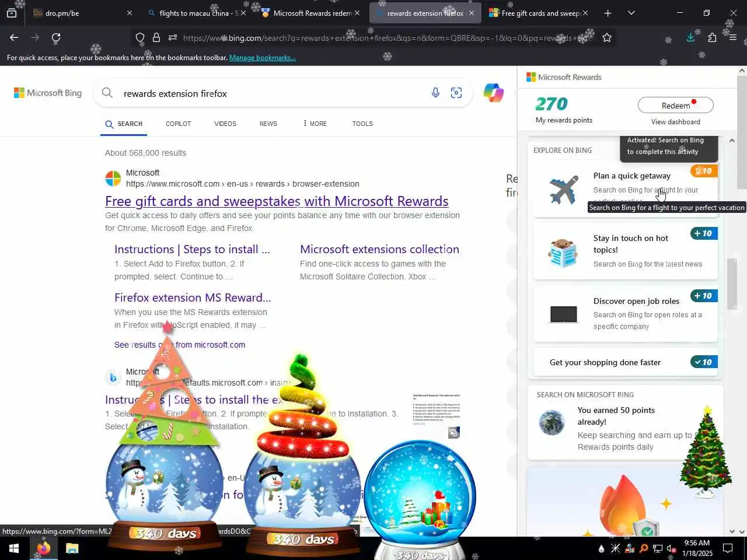
Task: Open View dashboard link
Action: (676, 122)
